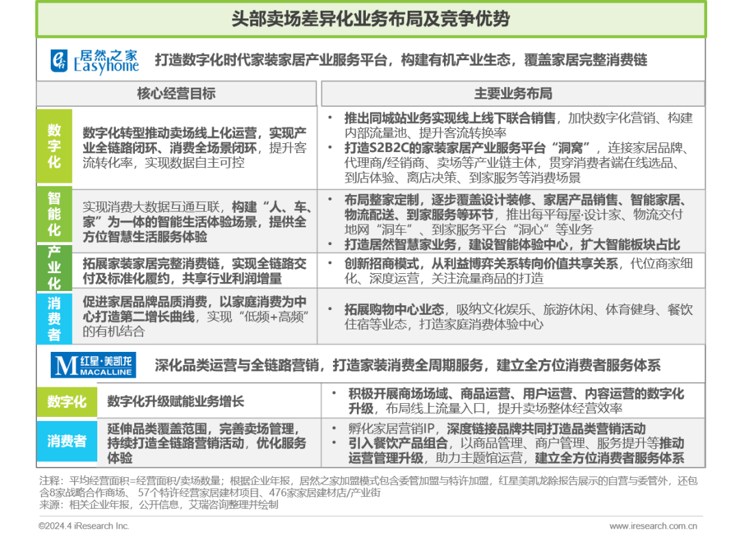Select the footnote starting 注释：平均经营面积
This screenshot has width=740, height=560.
[x=368, y=487]
